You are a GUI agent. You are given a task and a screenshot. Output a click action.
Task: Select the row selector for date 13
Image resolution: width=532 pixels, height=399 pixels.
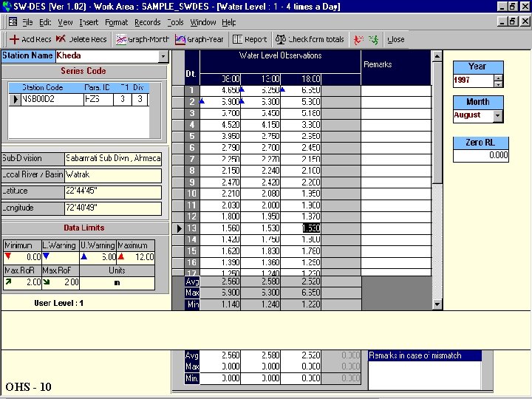pyautogui.click(x=179, y=228)
